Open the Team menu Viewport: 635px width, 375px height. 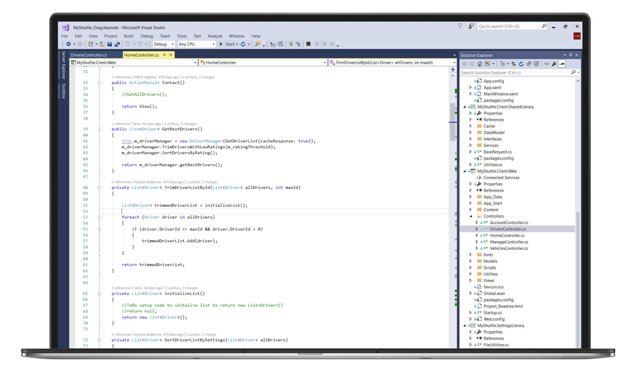pos(165,36)
